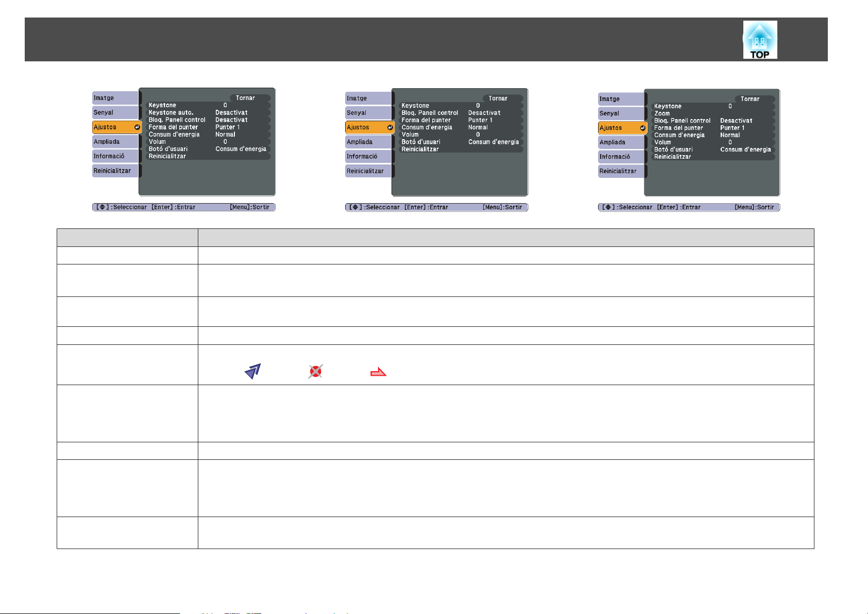Open Informació tab in the left menu
Screen dimensions: 868x614
[x=115, y=156]
